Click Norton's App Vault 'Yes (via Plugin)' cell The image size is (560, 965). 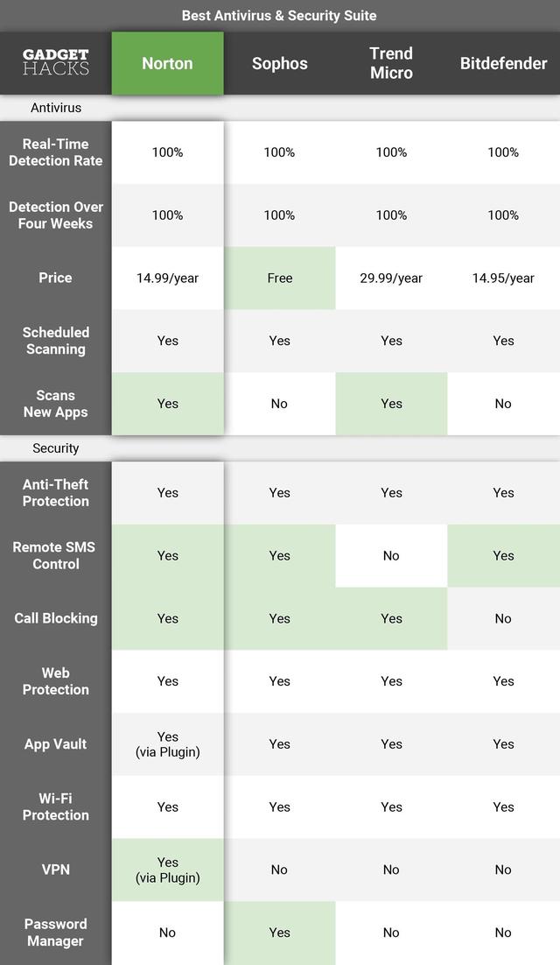(x=167, y=744)
